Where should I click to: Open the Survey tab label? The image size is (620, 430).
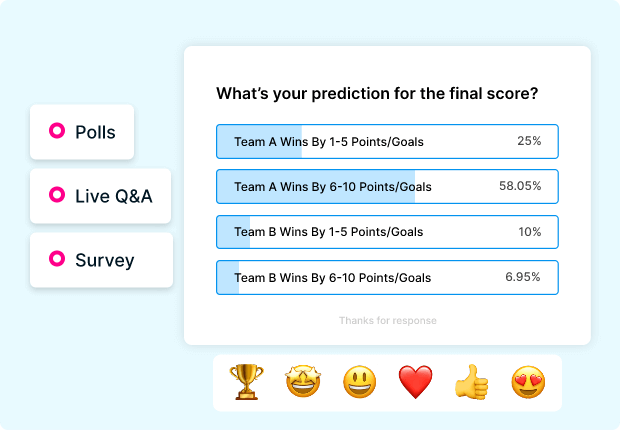(105, 260)
